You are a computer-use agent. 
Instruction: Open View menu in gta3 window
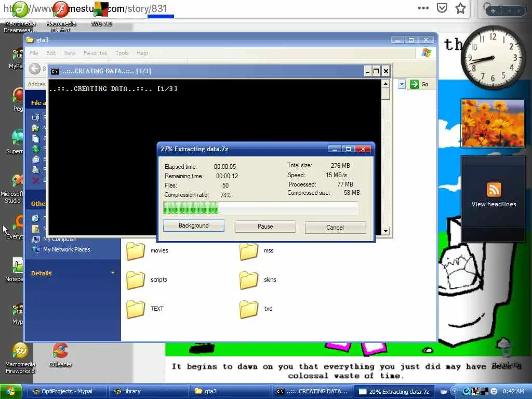pyautogui.click(x=70, y=53)
